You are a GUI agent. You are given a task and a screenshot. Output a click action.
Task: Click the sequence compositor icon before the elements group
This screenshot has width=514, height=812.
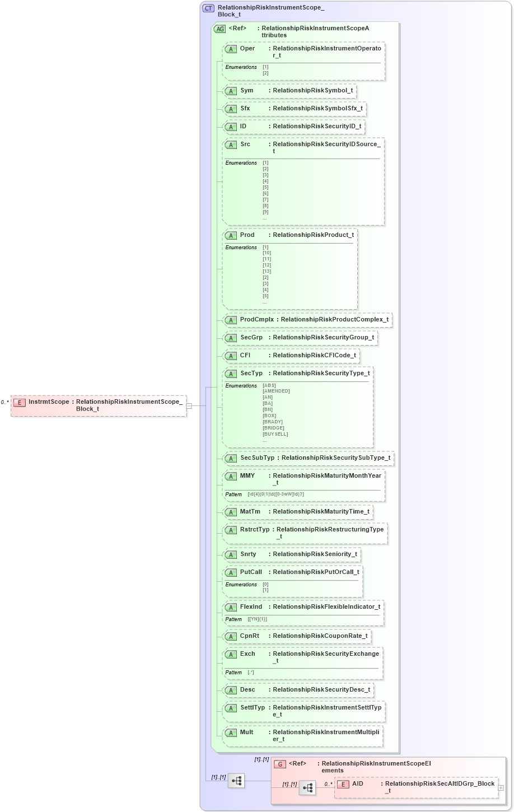(236, 781)
